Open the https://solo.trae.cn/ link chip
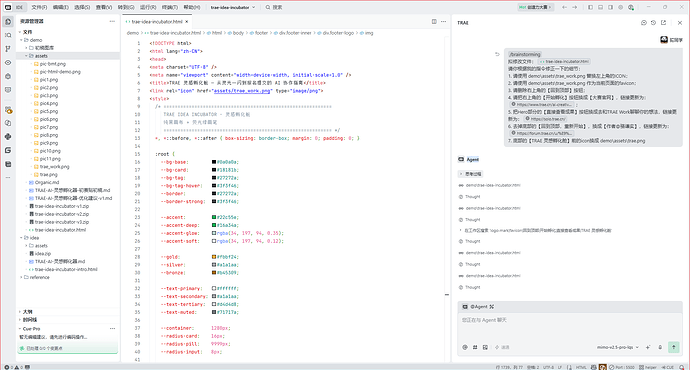This screenshot has height=370, width=690. pos(546,119)
